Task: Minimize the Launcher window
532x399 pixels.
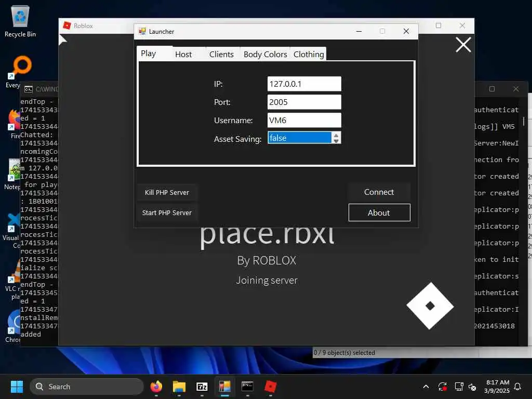Action: 359,31
